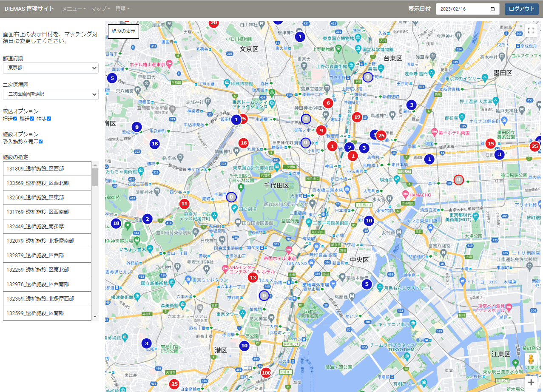Expand the 二次医療圏を選択 dropdown
Image resolution: width=543 pixels, height=392 pixels.
pos(51,94)
